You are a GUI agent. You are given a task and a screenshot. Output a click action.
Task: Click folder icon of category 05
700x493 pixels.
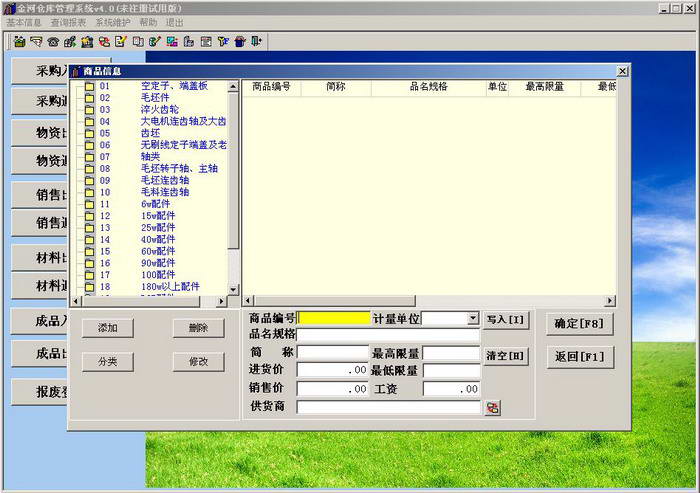click(x=89, y=134)
